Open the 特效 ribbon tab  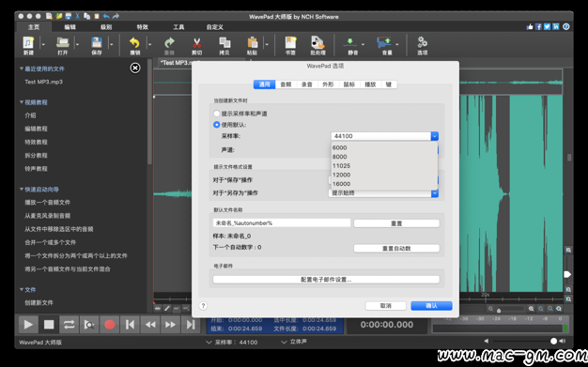click(x=142, y=27)
